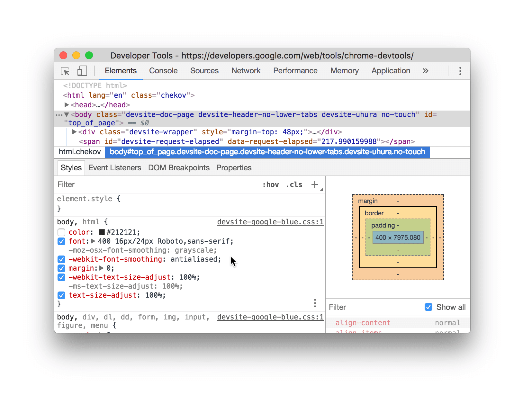Select html.chekov in the breadcrumb bar
Screen dimensions: 532x404
click(x=80, y=152)
